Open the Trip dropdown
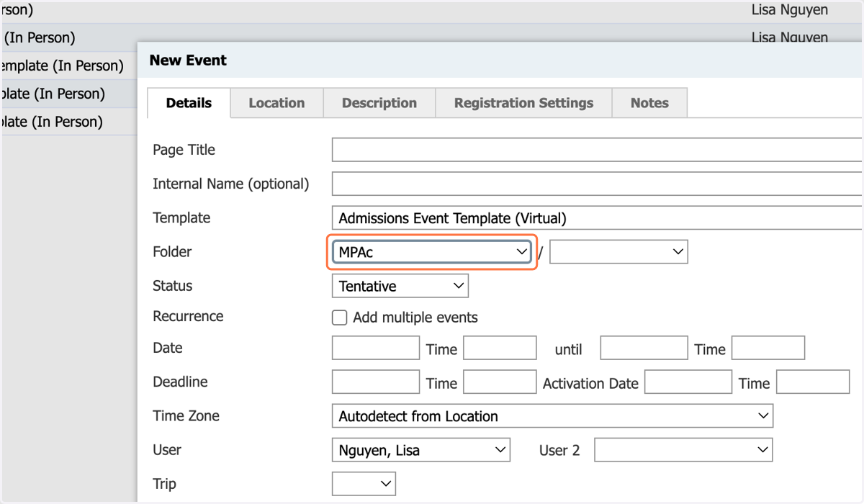This screenshot has height=504, width=864. coord(364,483)
